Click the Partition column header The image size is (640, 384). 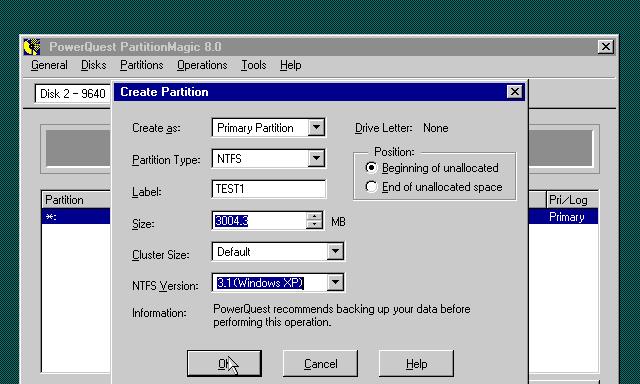pyautogui.click(x=76, y=200)
